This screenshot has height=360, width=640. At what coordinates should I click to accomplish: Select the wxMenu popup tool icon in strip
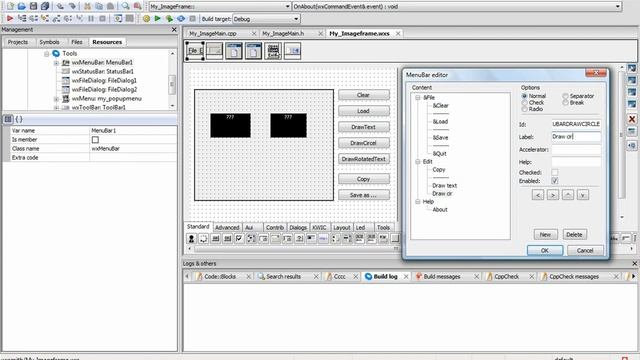pyautogui.click(x=273, y=51)
